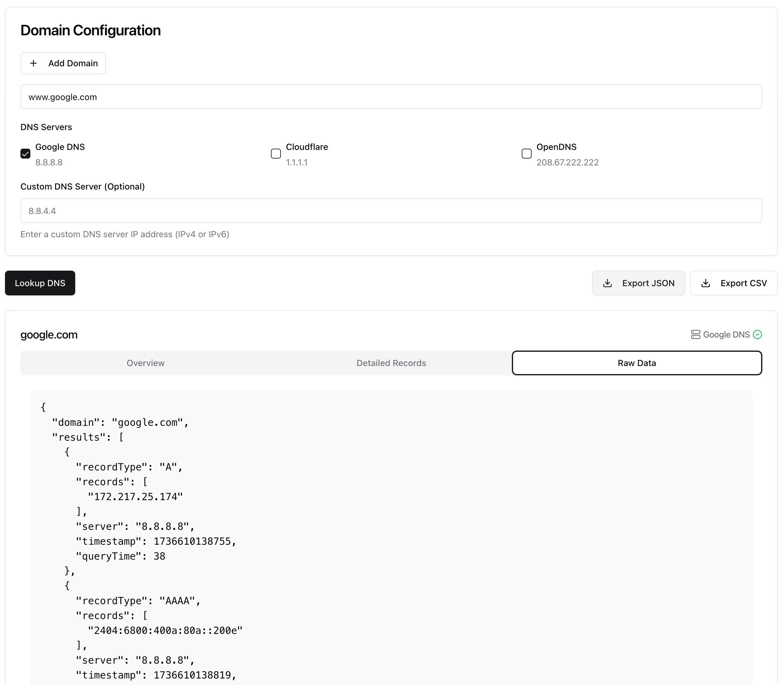Click the server icon beside Google DNS
This screenshot has width=784, height=685.
[696, 335]
